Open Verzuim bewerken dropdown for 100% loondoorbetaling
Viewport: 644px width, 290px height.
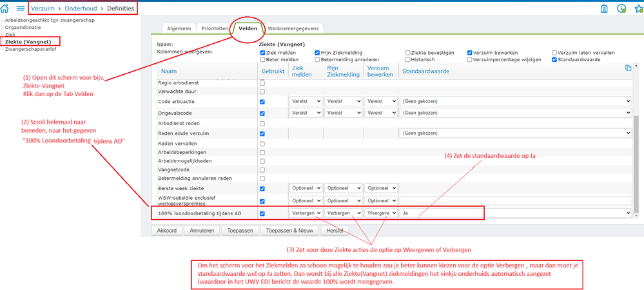tap(381, 213)
